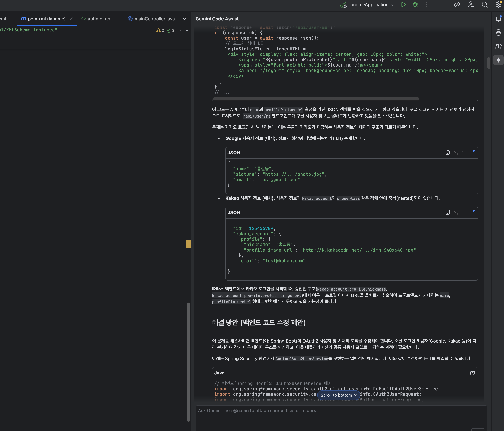Screen dimensions: 504x431
Task: Switch to the aptInfo.html tab
Action: [x=100, y=19]
